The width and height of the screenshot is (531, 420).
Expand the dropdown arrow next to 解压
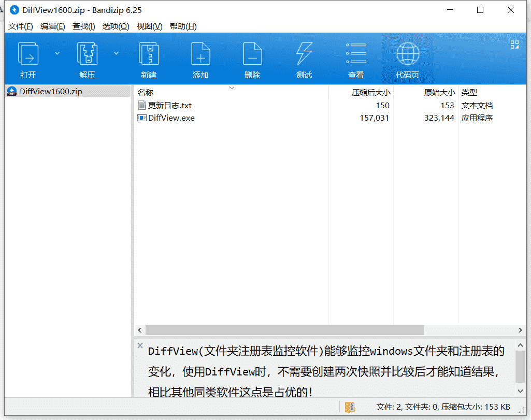116,53
